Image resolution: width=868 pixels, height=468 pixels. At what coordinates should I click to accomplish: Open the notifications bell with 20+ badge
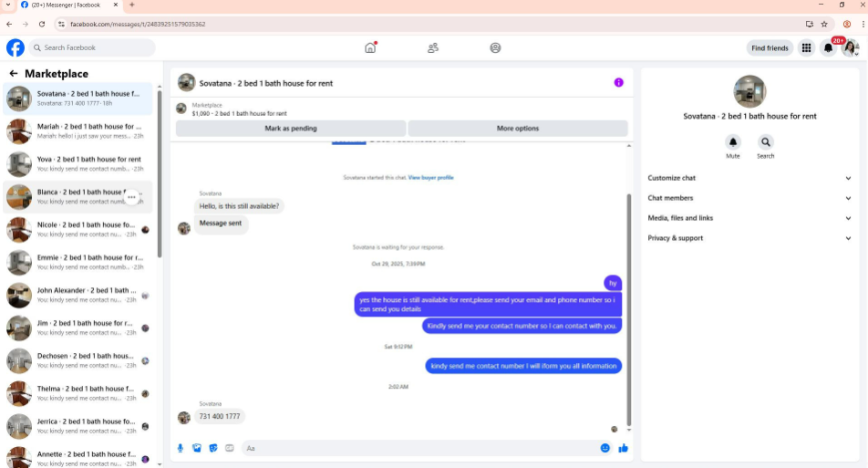coord(829,48)
